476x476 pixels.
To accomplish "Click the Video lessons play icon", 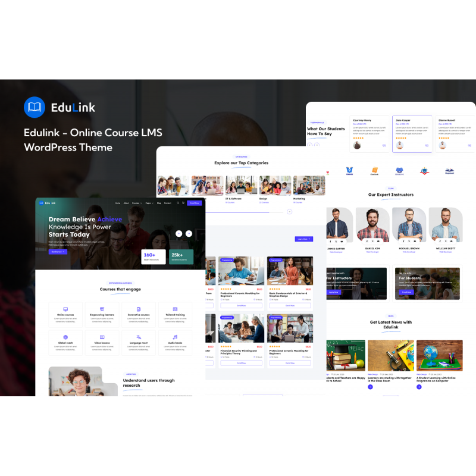I will (102, 337).
